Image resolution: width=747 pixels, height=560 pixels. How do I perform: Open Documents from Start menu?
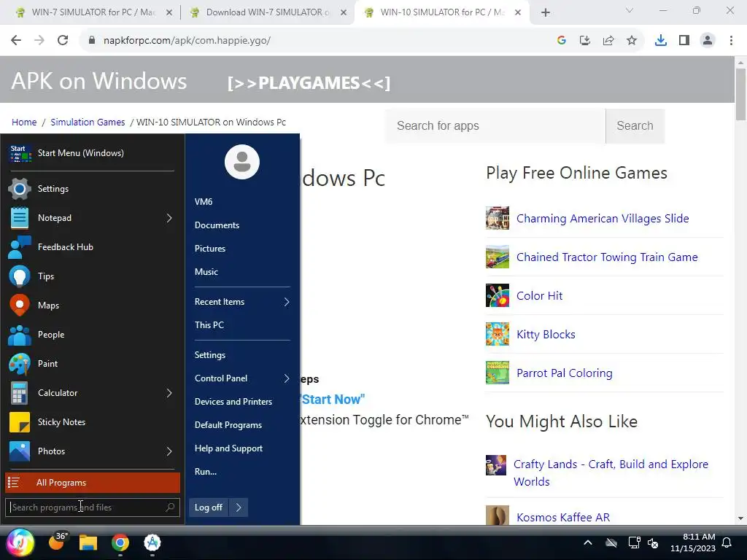coord(217,225)
